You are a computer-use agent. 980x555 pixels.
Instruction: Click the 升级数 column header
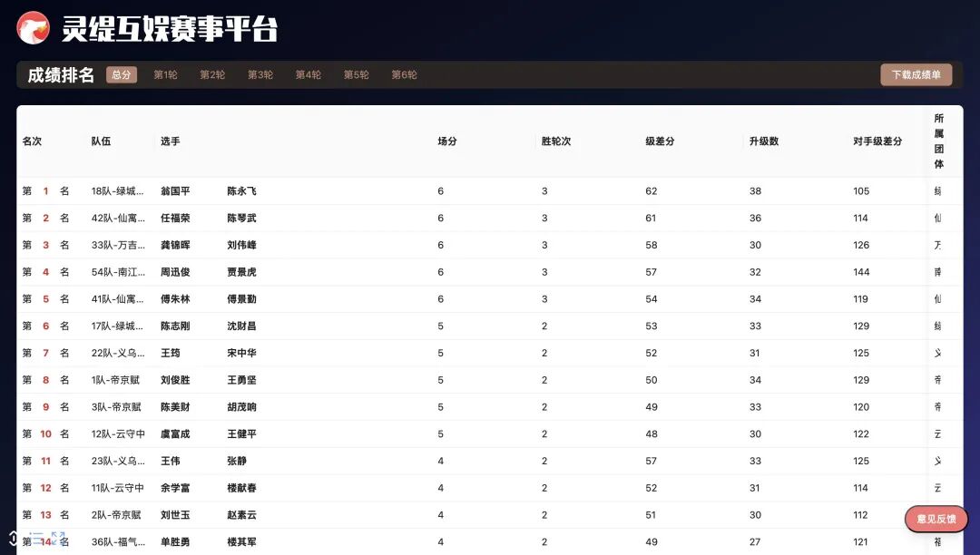[x=764, y=141]
